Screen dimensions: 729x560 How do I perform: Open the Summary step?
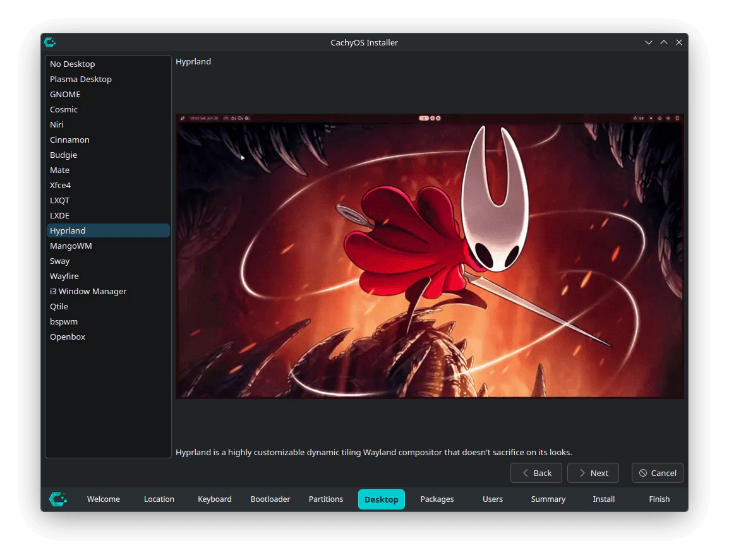pos(548,499)
